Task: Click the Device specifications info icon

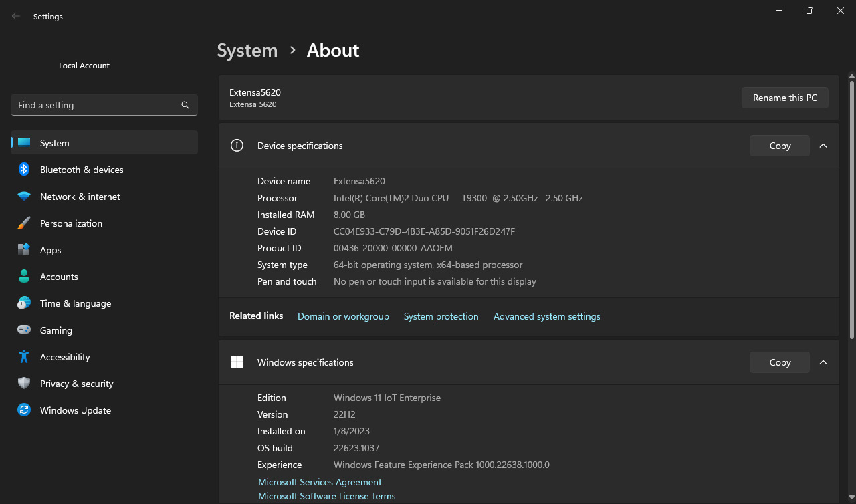Action: pos(237,145)
